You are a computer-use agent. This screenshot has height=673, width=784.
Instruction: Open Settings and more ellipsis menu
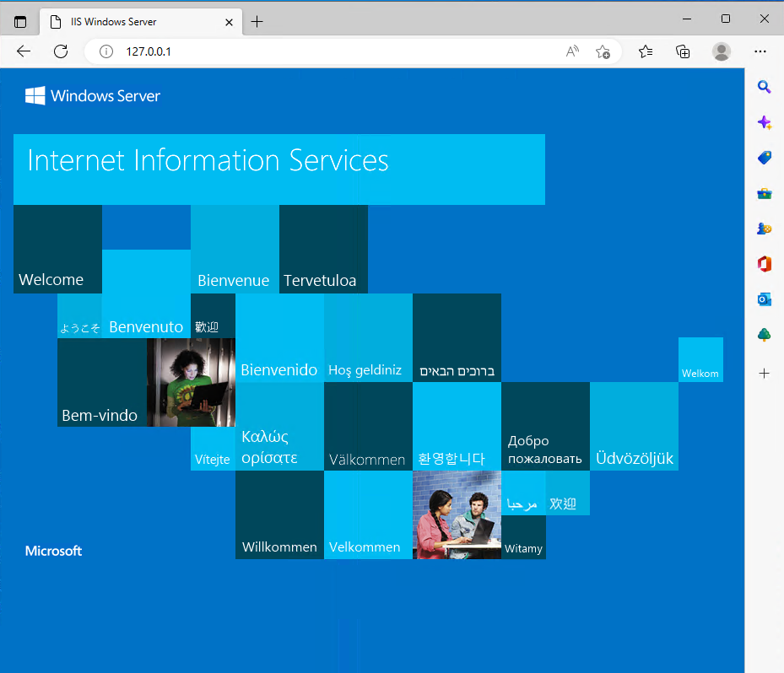point(760,51)
